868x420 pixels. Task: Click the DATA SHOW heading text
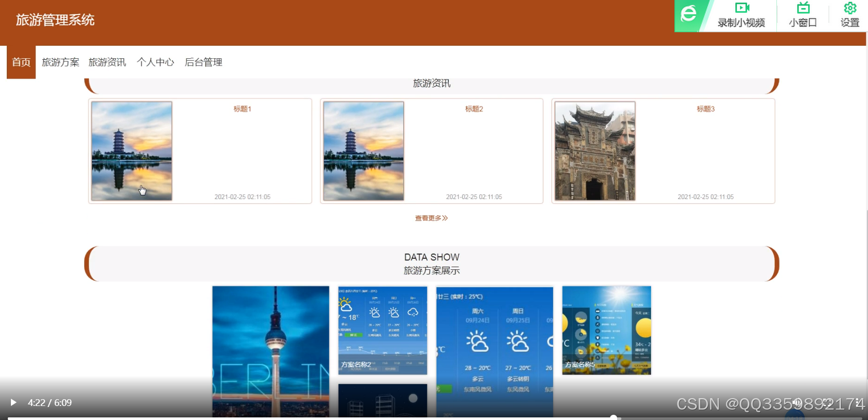(432, 257)
